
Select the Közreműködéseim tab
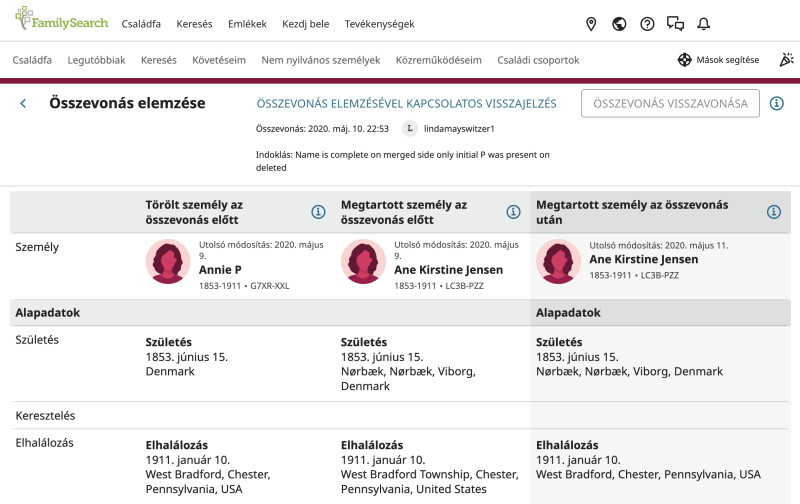point(439,60)
